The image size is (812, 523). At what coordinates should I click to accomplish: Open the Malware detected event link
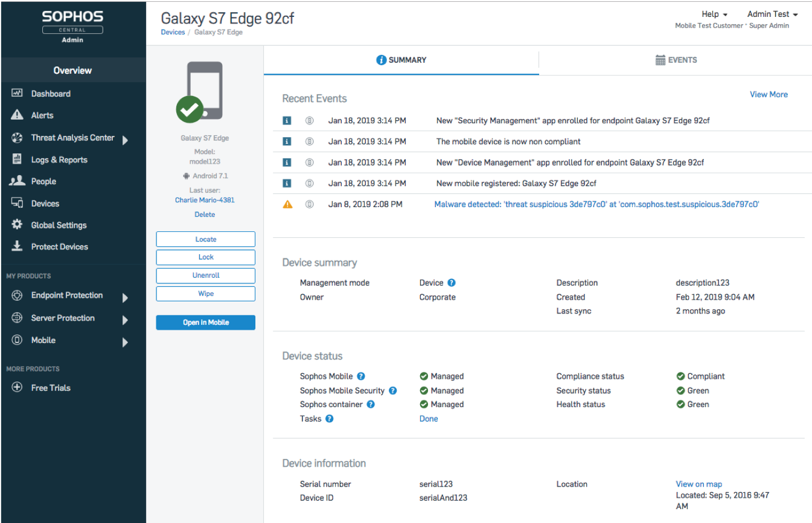pyautogui.click(x=596, y=204)
